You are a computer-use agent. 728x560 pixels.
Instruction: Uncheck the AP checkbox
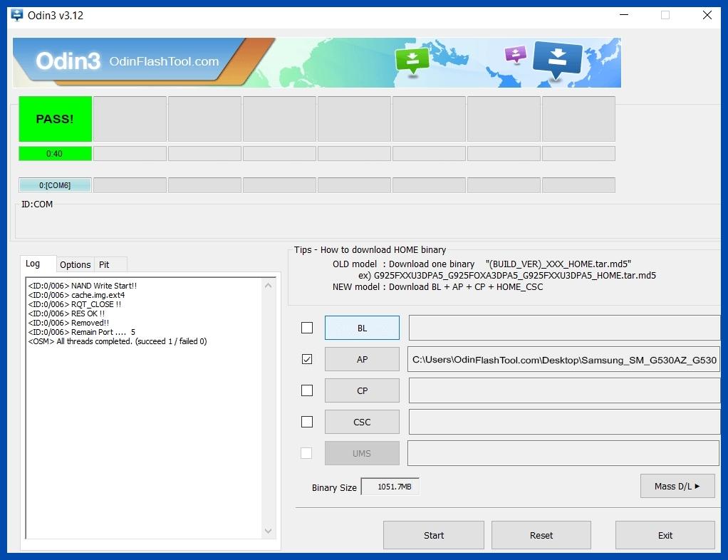307,359
